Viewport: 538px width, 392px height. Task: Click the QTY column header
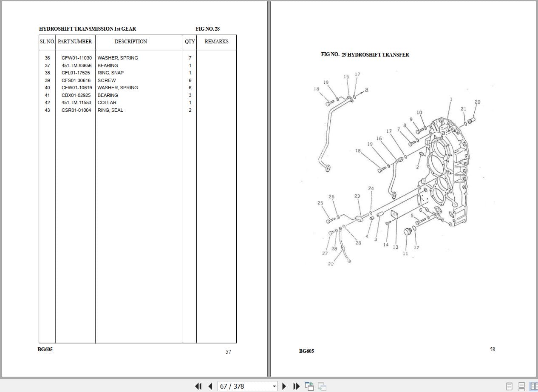click(190, 42)
